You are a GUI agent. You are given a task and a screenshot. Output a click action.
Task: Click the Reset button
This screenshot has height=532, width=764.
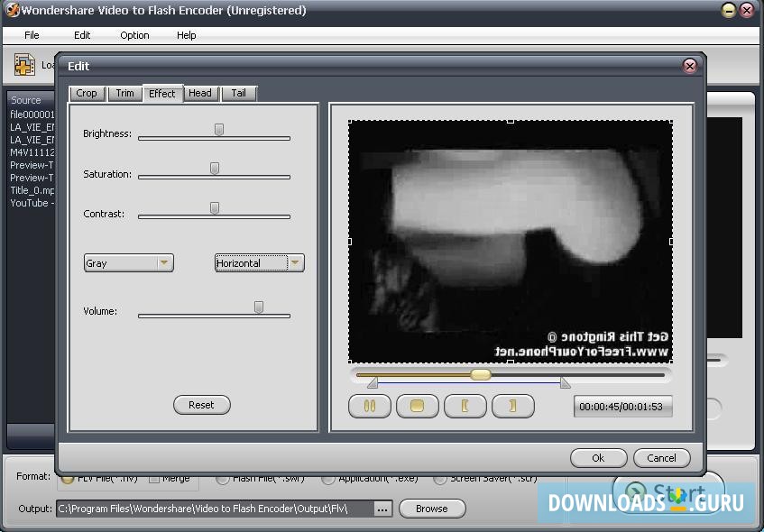click(201, 405)
